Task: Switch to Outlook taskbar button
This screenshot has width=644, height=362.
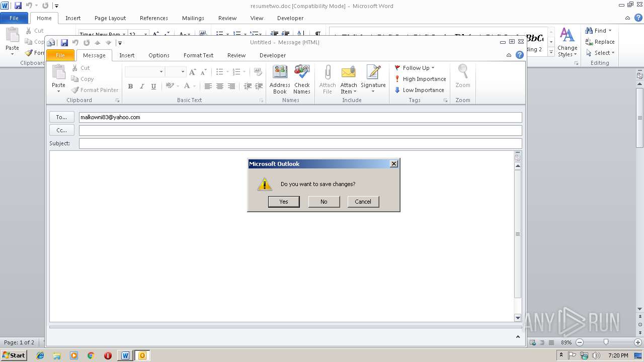Action: 142,355
